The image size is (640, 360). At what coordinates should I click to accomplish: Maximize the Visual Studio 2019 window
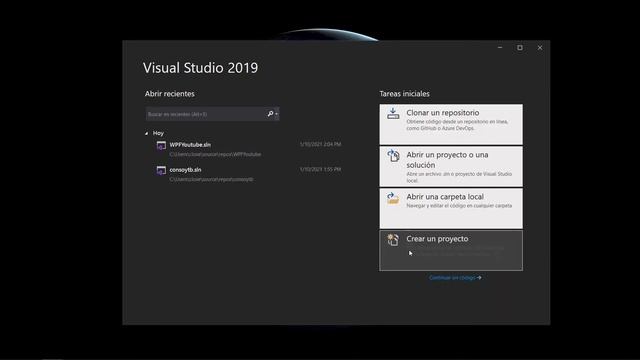coord(520,48)
